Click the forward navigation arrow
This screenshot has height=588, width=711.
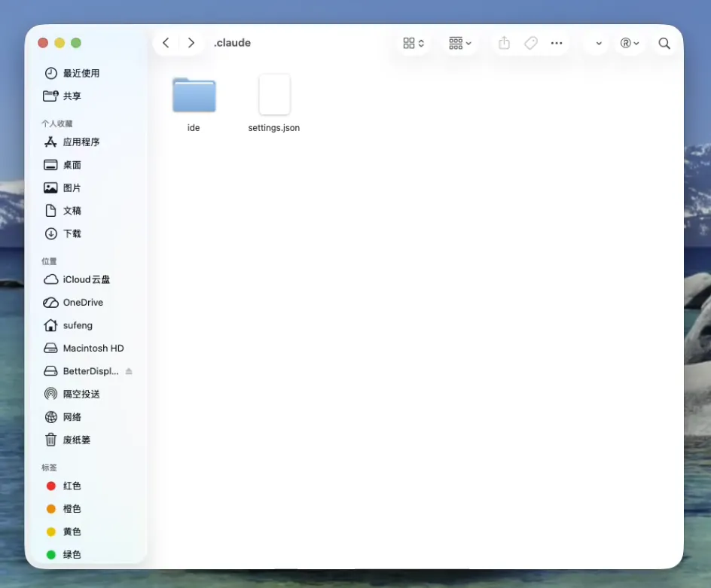coord(191,43)
